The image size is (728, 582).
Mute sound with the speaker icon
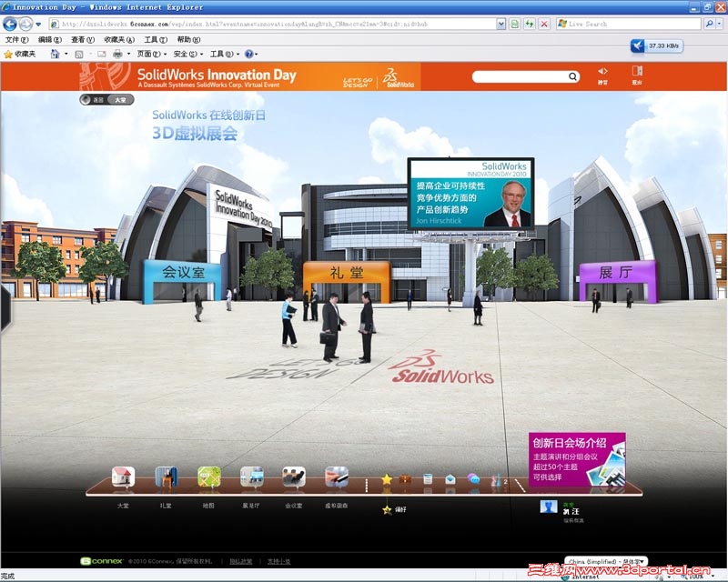point(602,71)
